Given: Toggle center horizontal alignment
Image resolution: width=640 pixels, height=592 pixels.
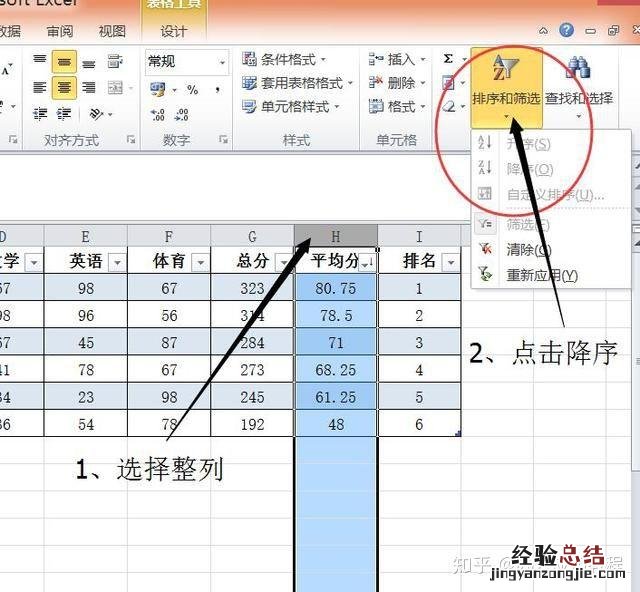Looking at the screenshot, I should pyautogui.click(x=64, y=87).
